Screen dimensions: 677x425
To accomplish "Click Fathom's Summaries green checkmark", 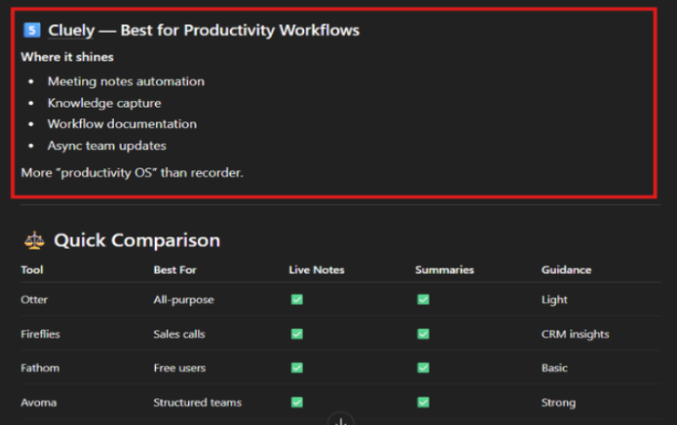I will [x=423, y=368].
